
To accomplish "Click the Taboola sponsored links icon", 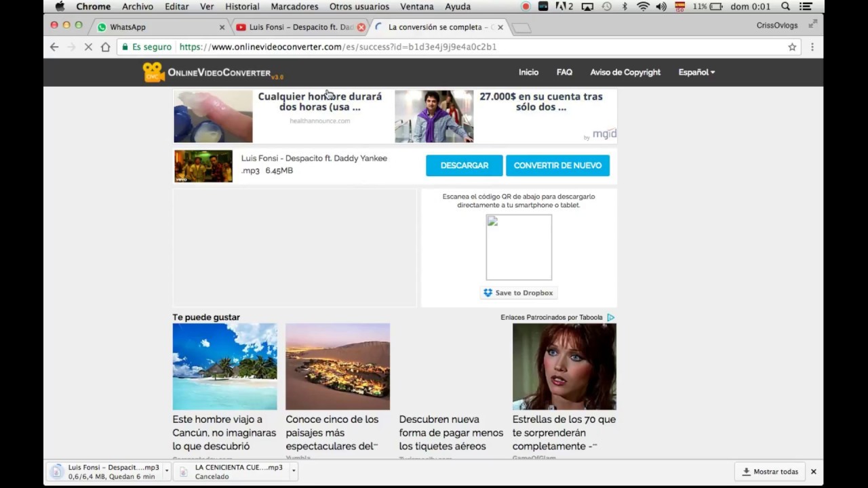I will click(610, 317).
